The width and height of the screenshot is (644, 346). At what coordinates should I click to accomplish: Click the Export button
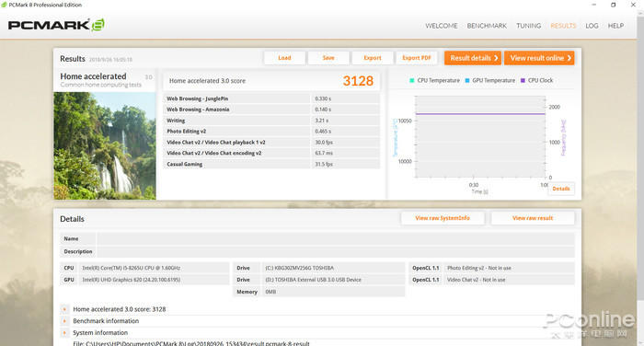click(x=372, y=58)
